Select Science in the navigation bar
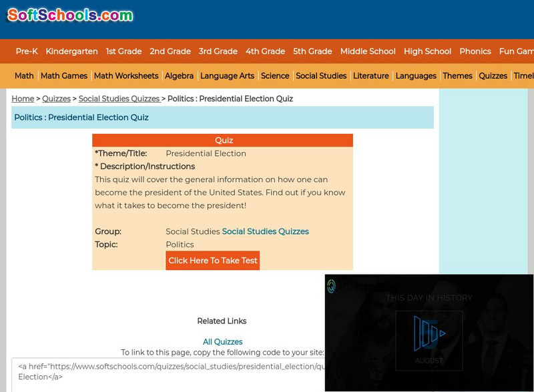 pyautogui.click(x=274, y=76)
